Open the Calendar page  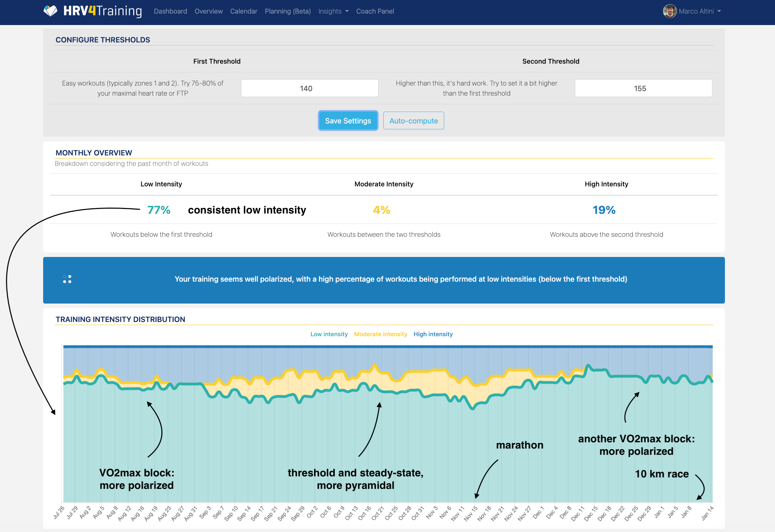tap(243, 11)
